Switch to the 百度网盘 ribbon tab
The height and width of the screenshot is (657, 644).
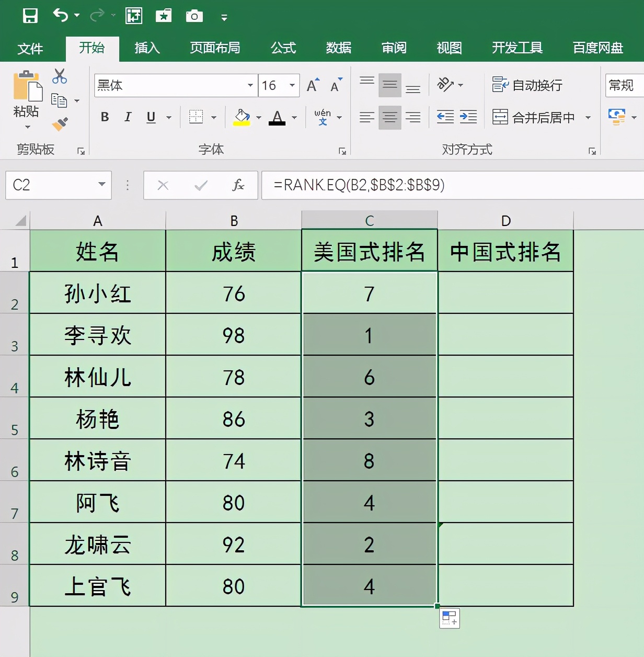pyautogui.click(x=598, y=48)
